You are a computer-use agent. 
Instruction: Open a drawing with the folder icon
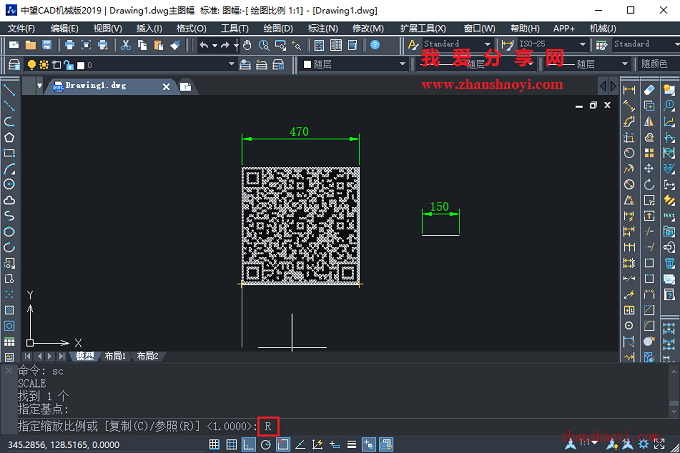[x=30, y=45]
